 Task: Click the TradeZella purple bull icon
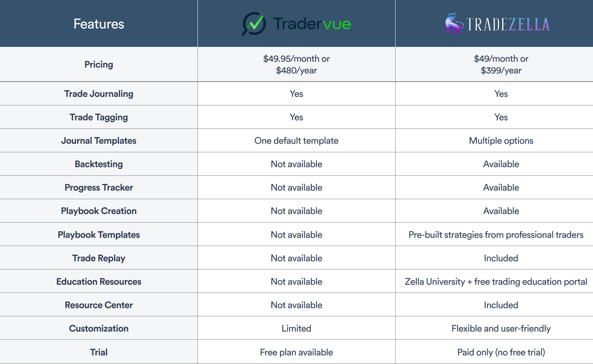coord(454,24)
